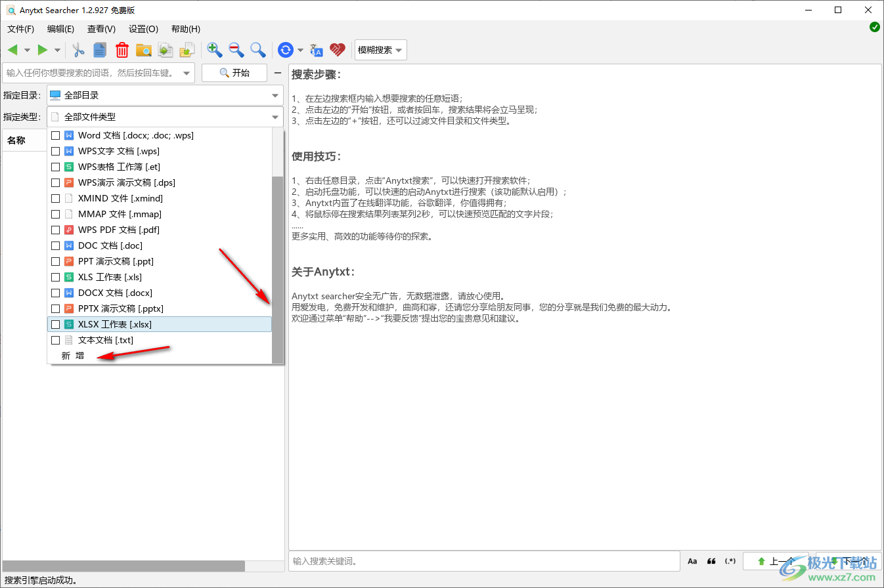Click the green checkmark status icon
Image resolution: width=884 pixels, height=588 pixels.
pyautogui.click(x=875, y=27)
